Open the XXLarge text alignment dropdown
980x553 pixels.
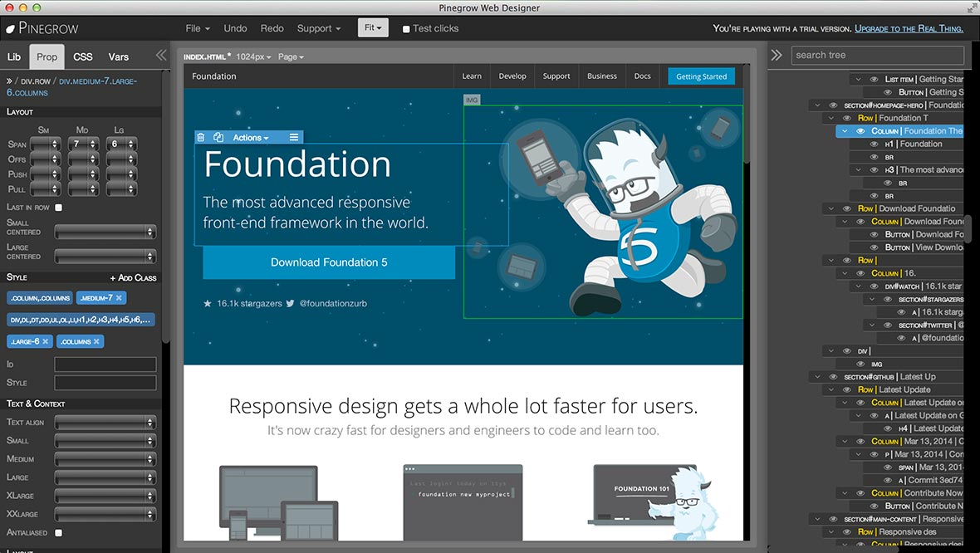tap(105, 514)
